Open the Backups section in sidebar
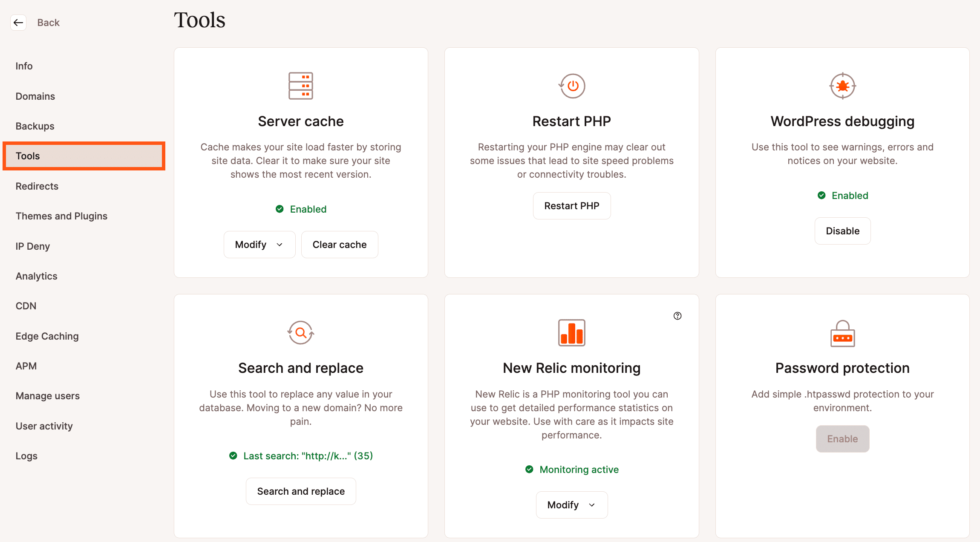This screenshot has width=980, height=542. [35, 126]
